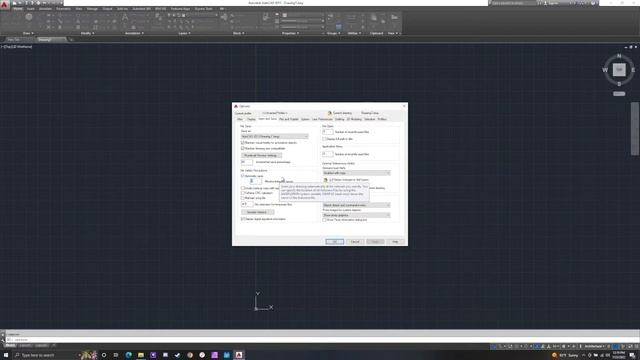
Task: Open the Demand load Xrefs dropdown
Action: pos(356,173)
